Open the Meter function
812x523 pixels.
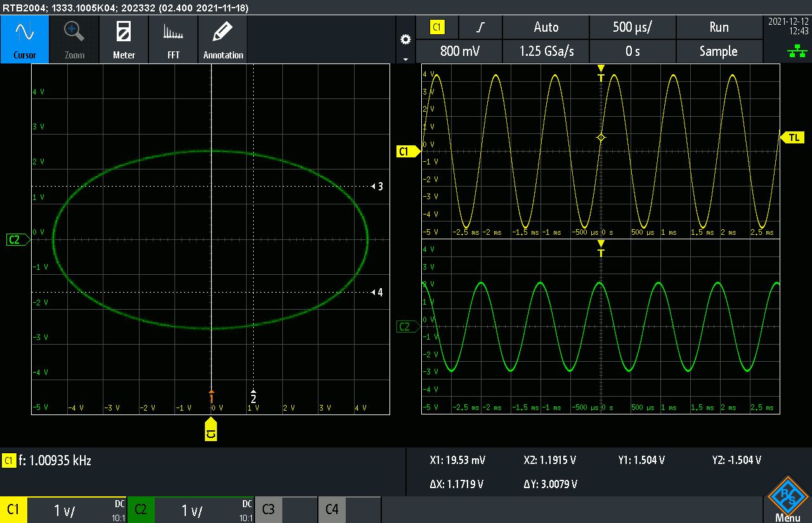124,39
